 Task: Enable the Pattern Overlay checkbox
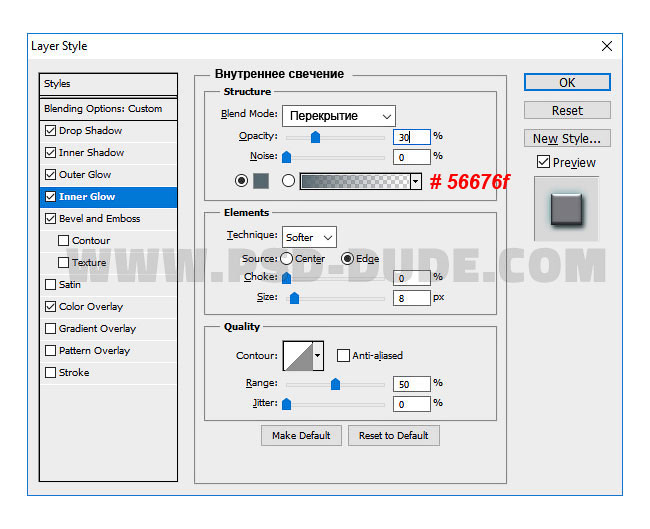point(50,350)
